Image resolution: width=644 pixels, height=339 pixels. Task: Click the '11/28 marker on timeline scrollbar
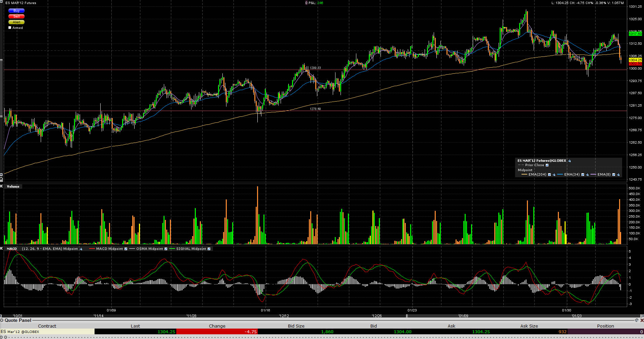point(191,316)
